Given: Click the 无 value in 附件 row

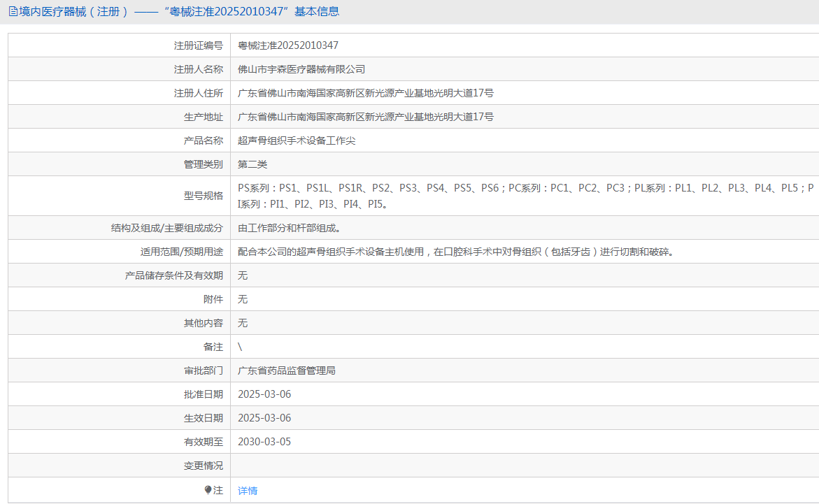Looking at the screenshot, I should 243,299.
